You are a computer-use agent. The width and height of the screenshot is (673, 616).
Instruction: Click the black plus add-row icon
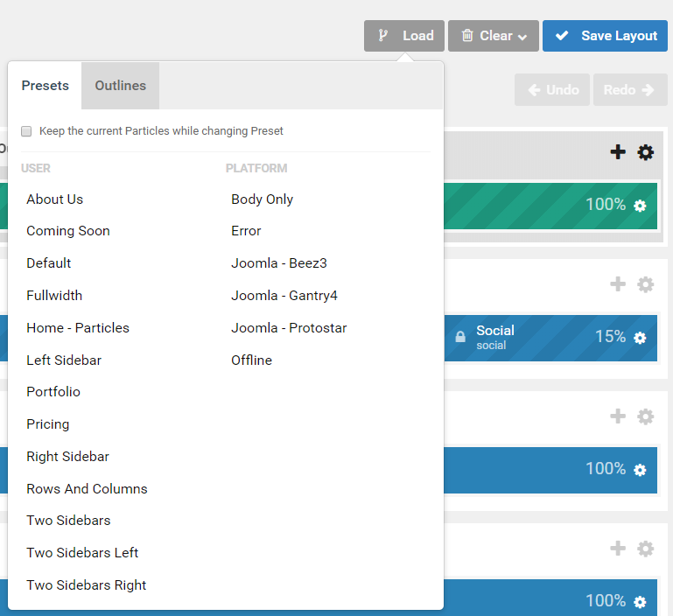[x=618, y=152]
